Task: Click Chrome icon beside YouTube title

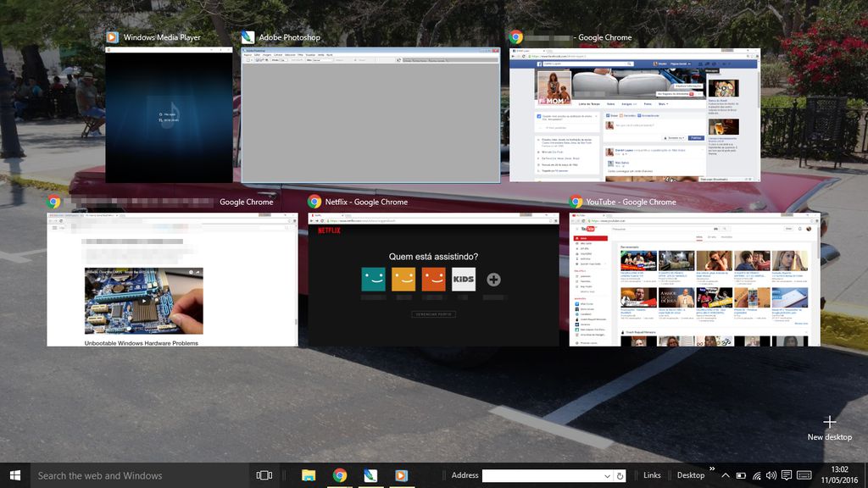Action: tap(576, 202)
